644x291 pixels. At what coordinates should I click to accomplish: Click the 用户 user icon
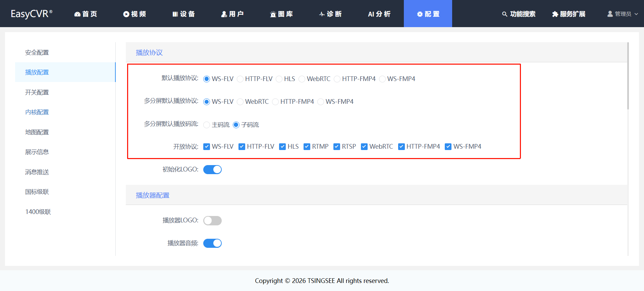[224, 14]
